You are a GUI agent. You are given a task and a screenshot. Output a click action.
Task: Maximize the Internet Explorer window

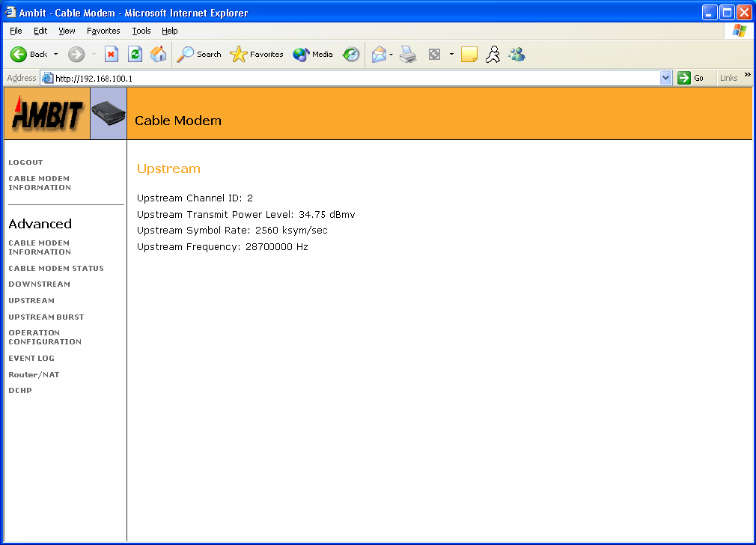[727, 13]
